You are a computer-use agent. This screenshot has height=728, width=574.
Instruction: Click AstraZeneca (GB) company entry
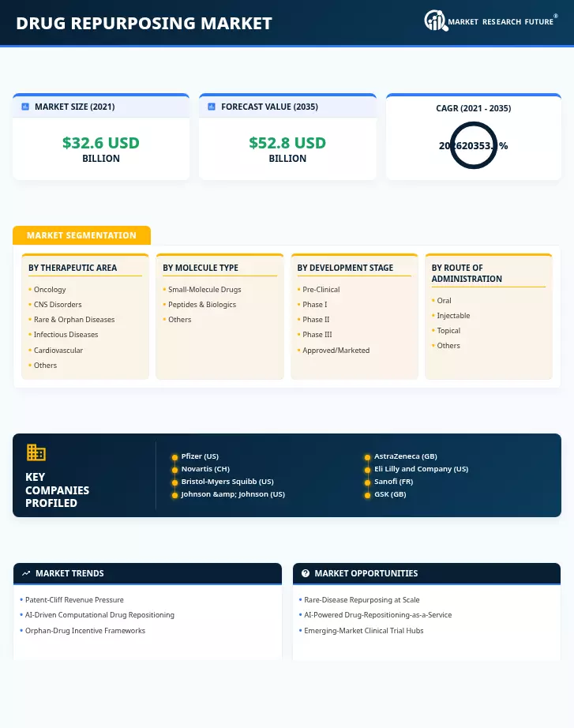click(406, 456)
